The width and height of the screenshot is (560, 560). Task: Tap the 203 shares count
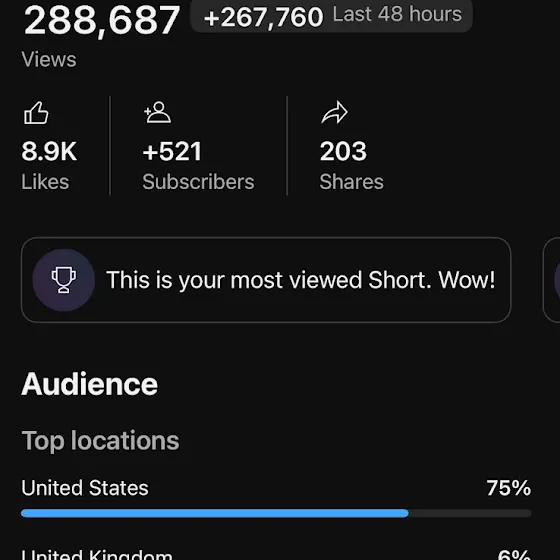coord(343,151)
